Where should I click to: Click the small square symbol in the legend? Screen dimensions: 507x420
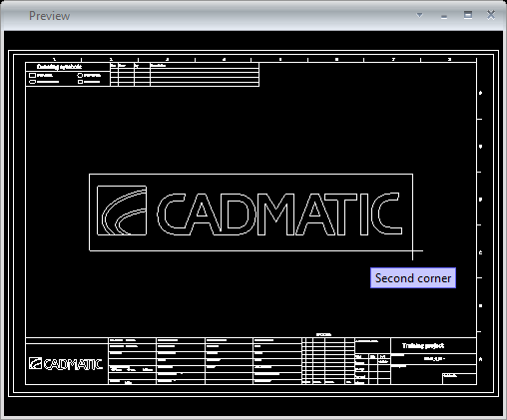80,82
